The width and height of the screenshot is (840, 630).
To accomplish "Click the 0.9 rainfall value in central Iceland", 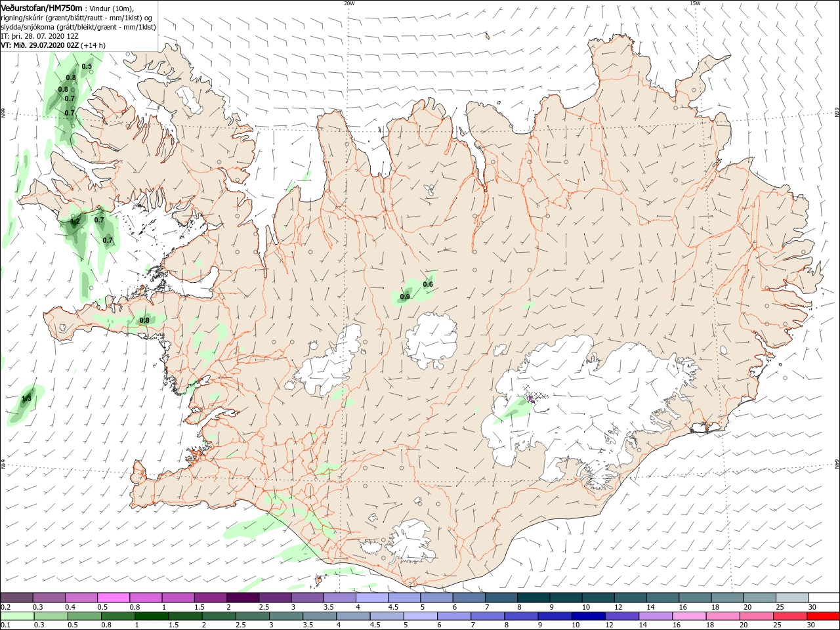I will [405, 297].
